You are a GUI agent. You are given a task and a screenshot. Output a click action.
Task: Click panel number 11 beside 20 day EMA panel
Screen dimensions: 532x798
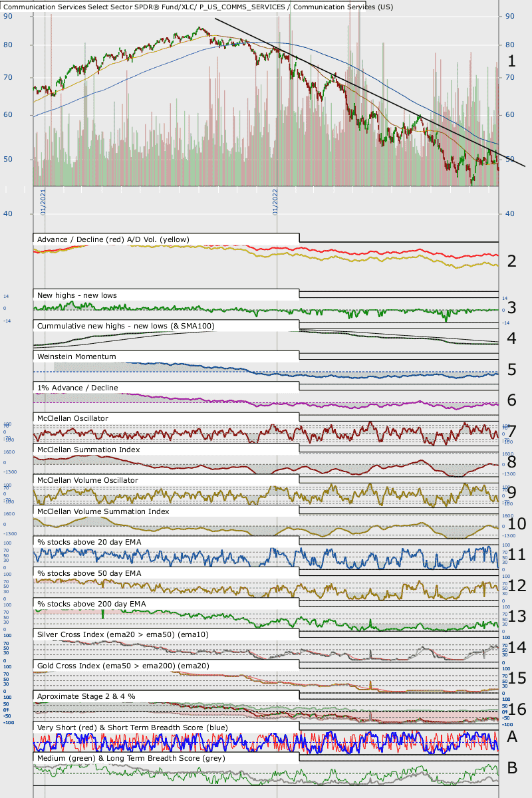(x=517, y=555)
